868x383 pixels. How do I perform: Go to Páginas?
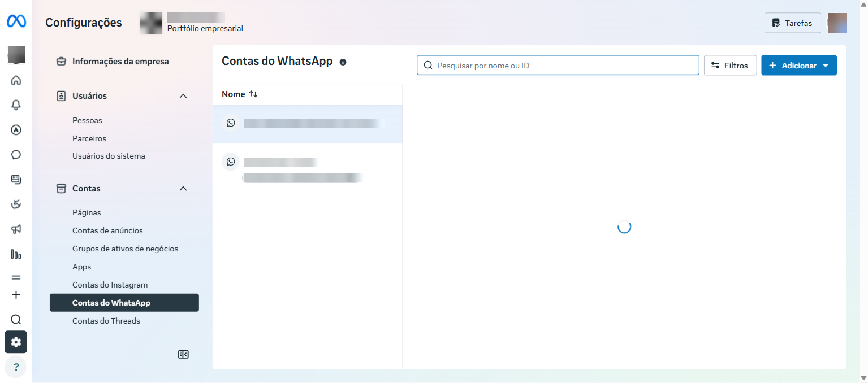(x=87, y=212)
